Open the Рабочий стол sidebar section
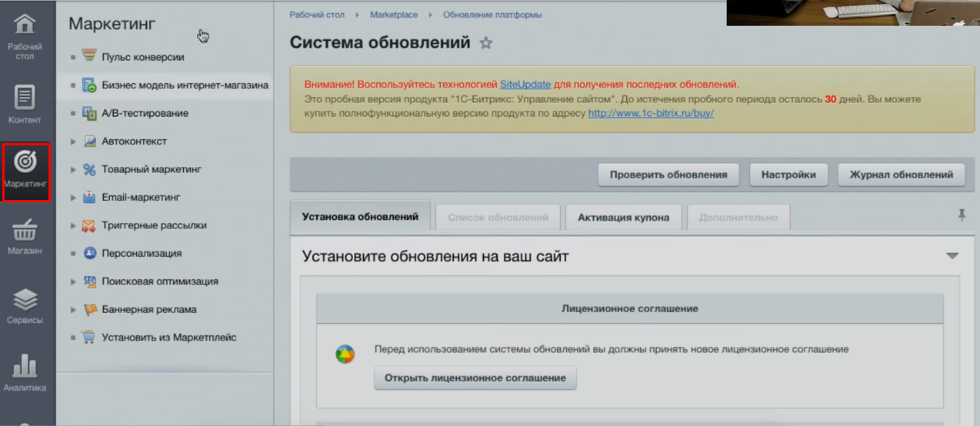The image size is (980, 426). [25, 35]
